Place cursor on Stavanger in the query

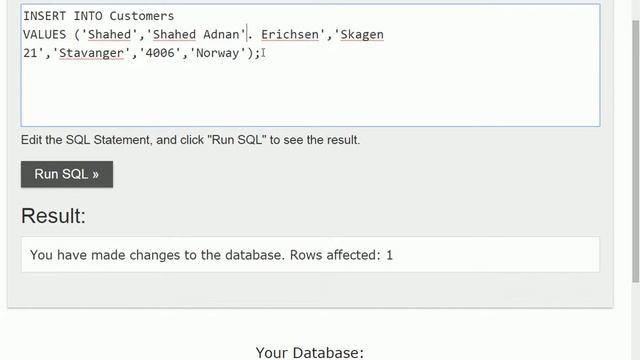[x=91, y=53]
